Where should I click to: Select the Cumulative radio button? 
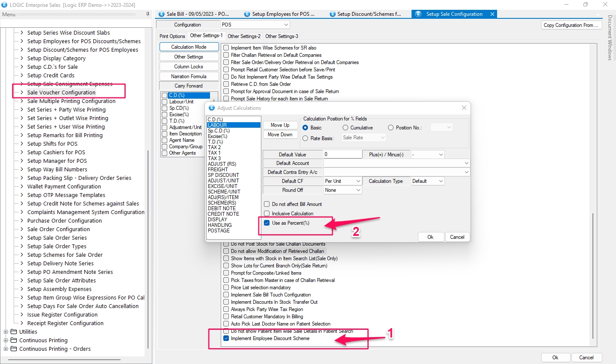[x=346, y=128]
